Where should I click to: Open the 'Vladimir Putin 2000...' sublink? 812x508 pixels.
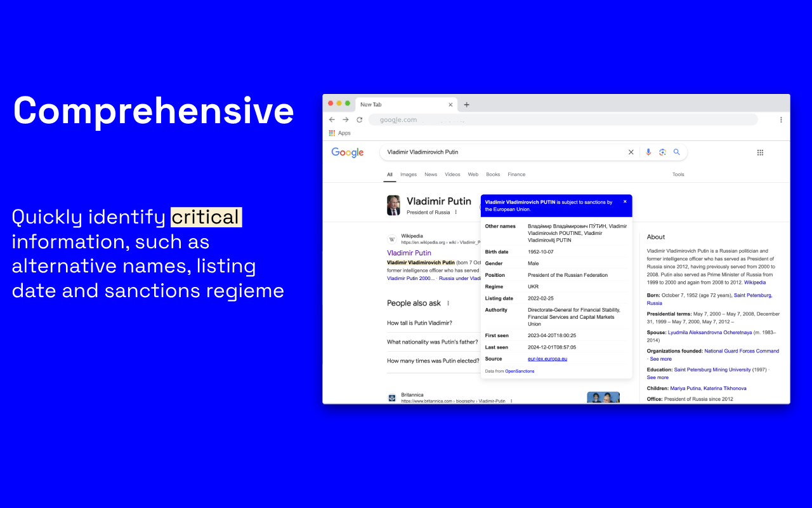(x=411, y=278)
